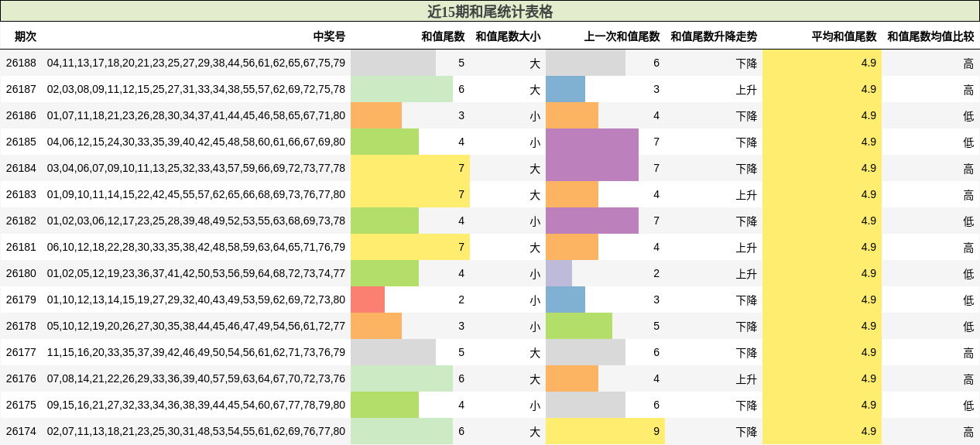Select winning numbers starting 01,07,11,18

[196, 115]
